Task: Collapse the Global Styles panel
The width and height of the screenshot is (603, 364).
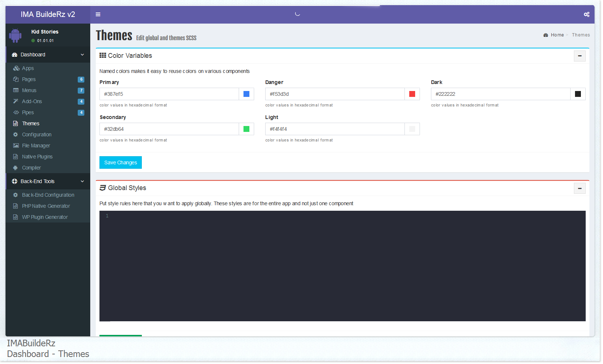Action: pyautogui.click(x=579, y=188)
